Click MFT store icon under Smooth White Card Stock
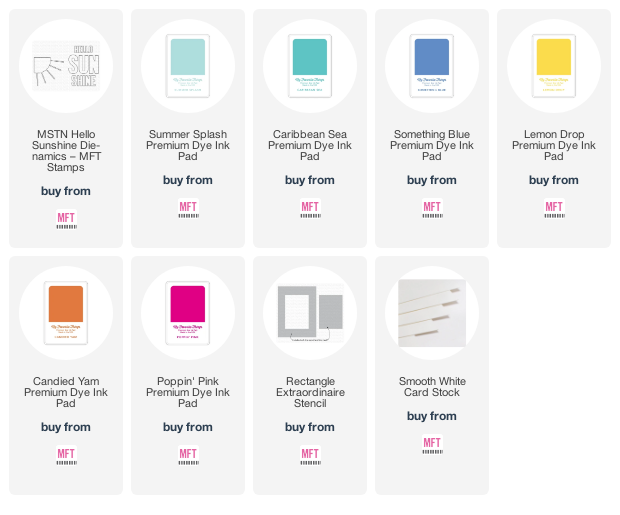The width and height of the screenshot is (620, 515). tap(432, 444)
